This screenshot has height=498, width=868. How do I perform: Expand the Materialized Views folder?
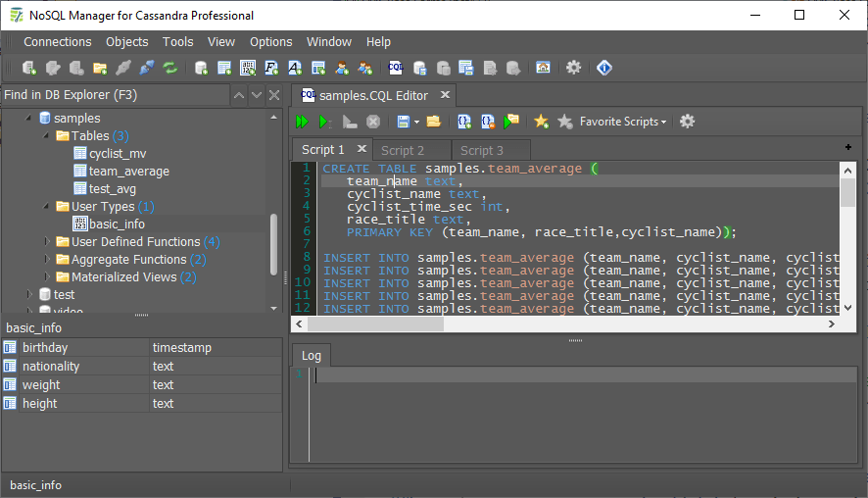click(48, 277)
